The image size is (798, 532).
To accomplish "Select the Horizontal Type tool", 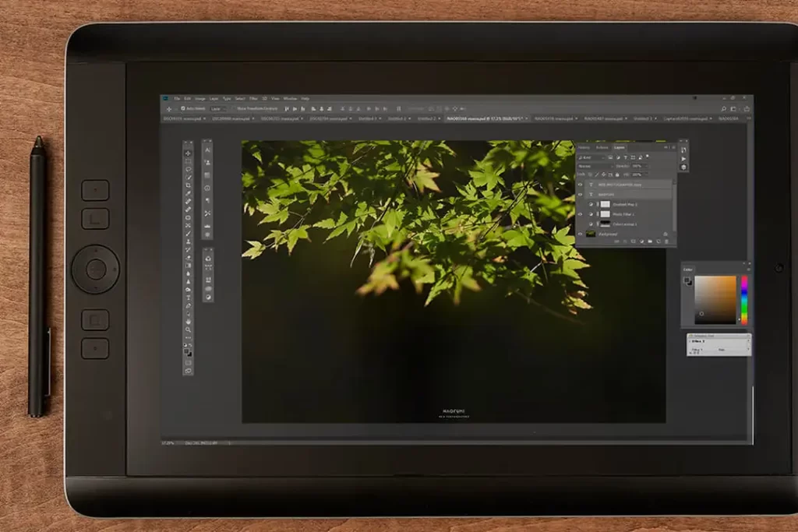I will (188, 298).
